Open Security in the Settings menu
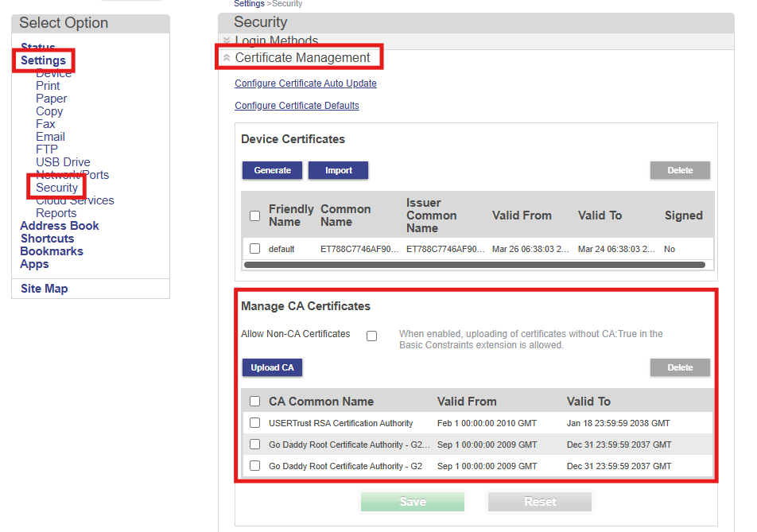Image resolution: width=757 pixels, height=532 pixels. [x=56, y=188]
